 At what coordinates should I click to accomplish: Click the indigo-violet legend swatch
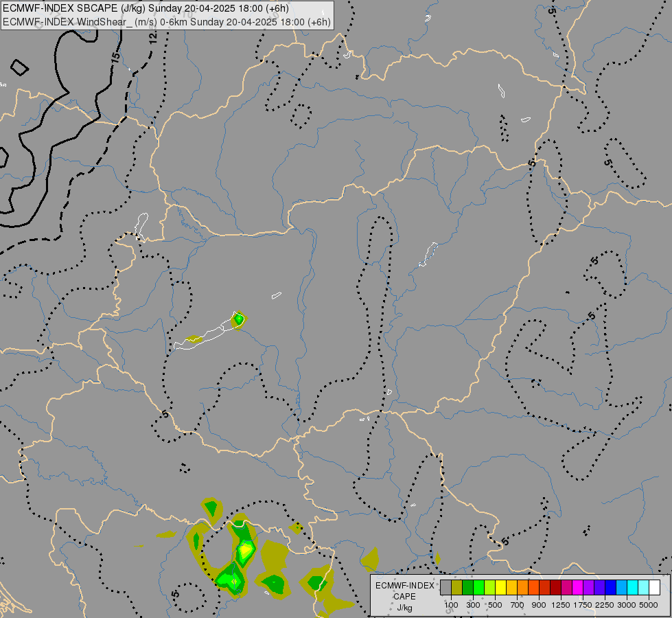point(599,587)
